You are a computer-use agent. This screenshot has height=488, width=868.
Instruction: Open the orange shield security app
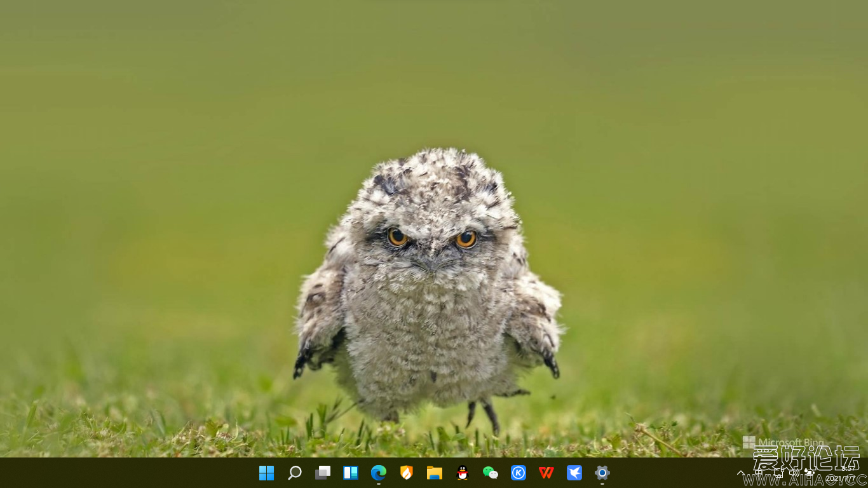click(407, 473)
